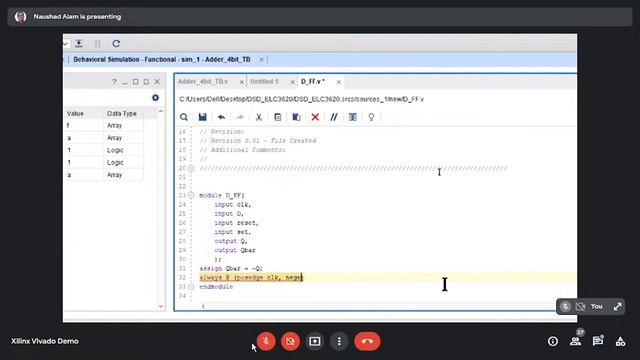Toggle line comments with the // icon

click(334, 117)
